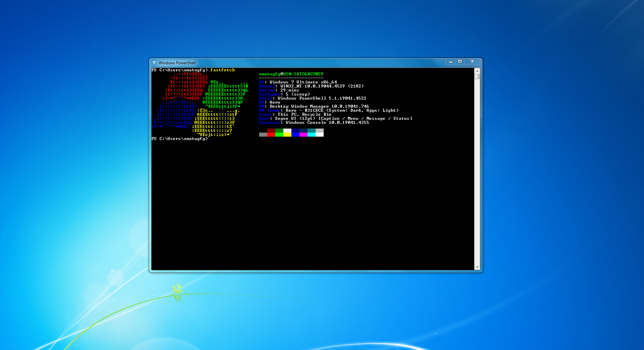Image resolution: width=644 pixels, height=350 pixels.
Task: Click the 'Font: Segoe UI (12pt)' line
Action: click(x=335, y=118)
